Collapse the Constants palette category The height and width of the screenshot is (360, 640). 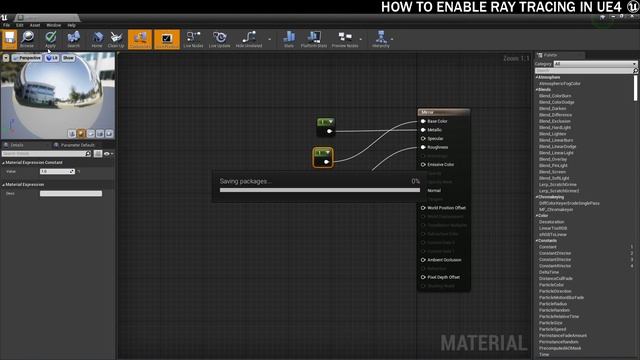pos(537,241)
